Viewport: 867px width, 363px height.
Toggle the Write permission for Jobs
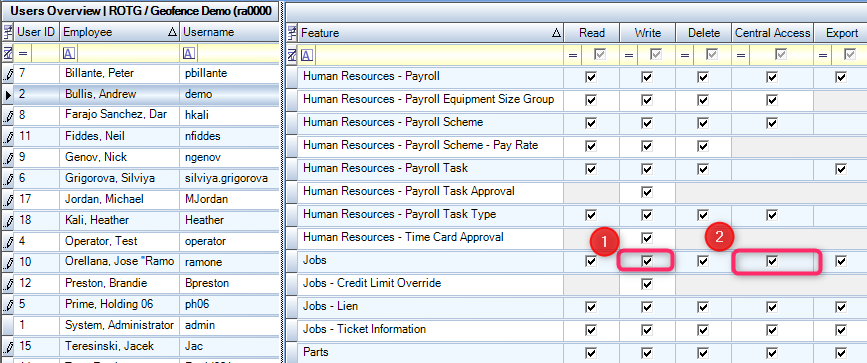point(647,261)
